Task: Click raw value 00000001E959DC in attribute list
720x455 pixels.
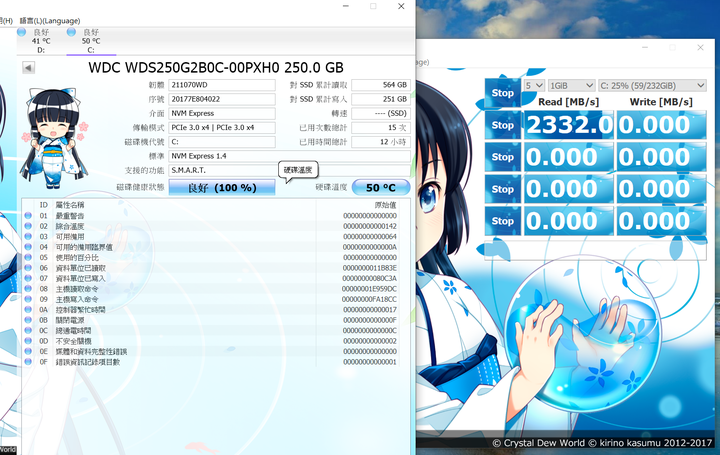Action: click(x=369, y=289)
